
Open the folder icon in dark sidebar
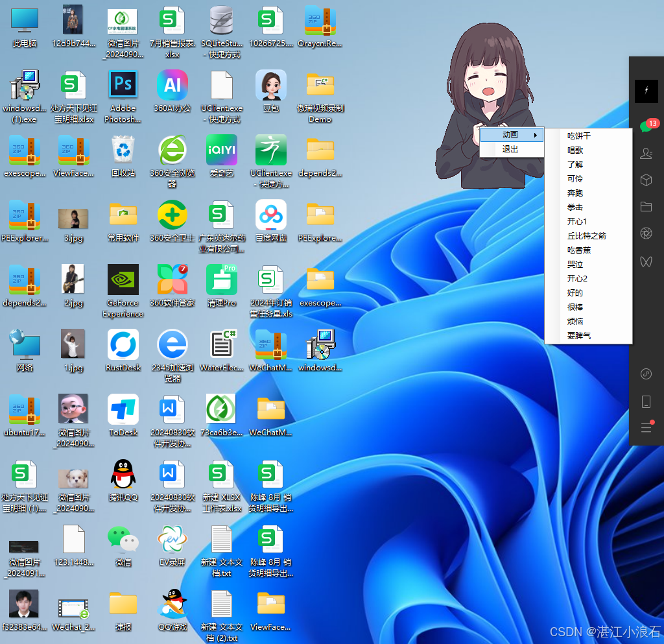[646, 207]
